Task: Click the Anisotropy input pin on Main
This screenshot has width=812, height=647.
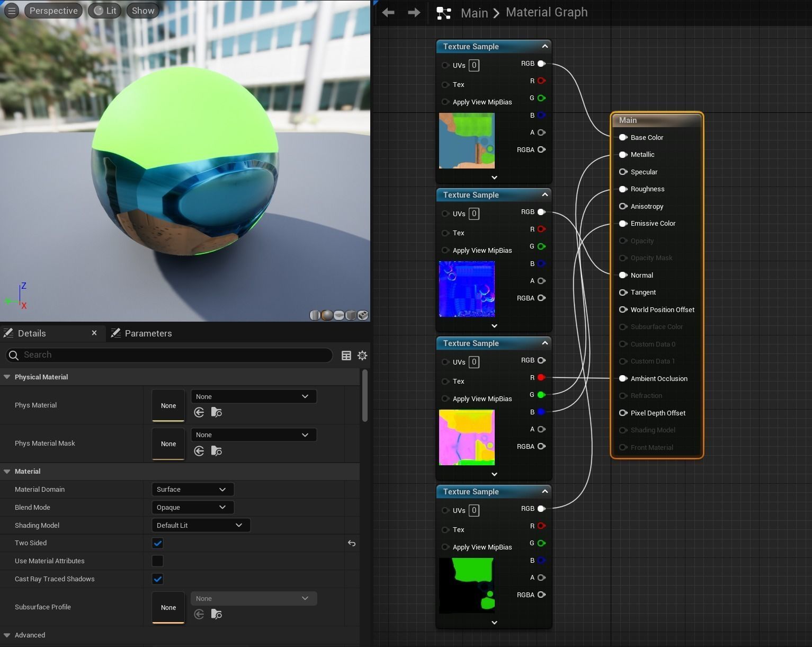Action: click(x=623, y=206)
